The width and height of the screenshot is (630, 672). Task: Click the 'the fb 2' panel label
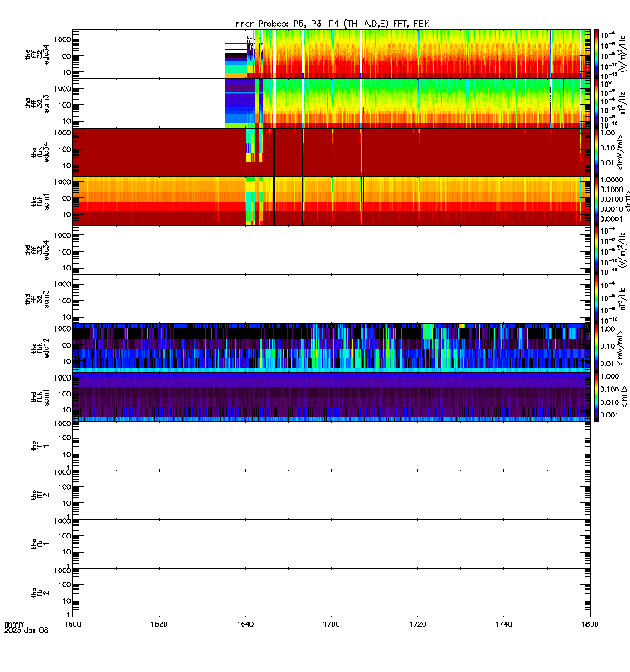pos(40,593)
